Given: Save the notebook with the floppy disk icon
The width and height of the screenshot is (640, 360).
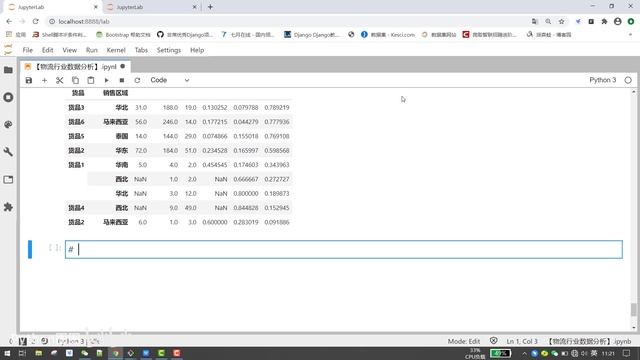Looking at the screenshot, I should 29,80.
